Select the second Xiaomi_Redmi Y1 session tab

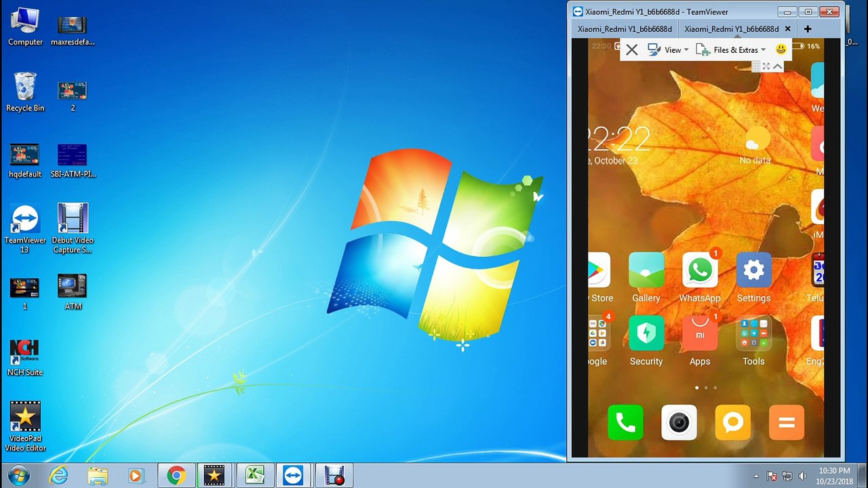coord(731,29)
